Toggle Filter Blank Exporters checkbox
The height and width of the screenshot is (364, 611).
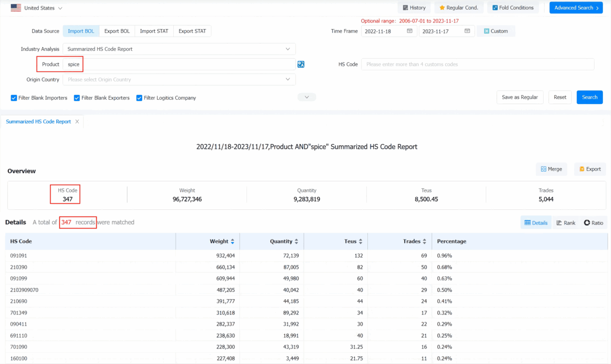(x=77, y=98)
